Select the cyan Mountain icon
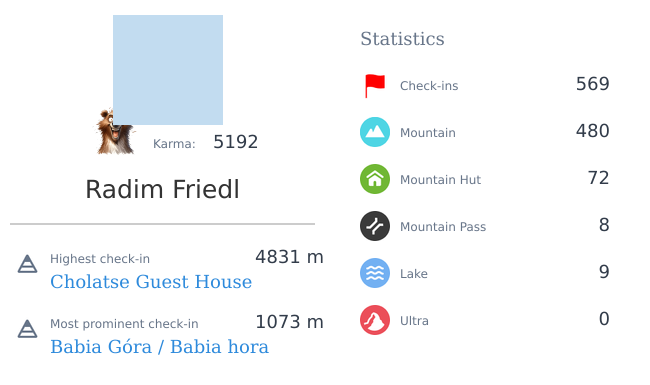650x385 pixels. [x=375, y=132]
